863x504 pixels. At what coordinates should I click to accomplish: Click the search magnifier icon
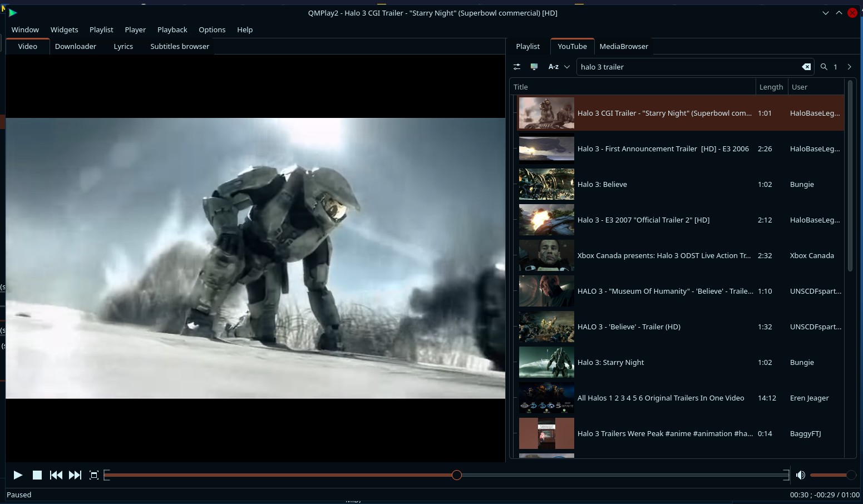(x=824, y=67)
